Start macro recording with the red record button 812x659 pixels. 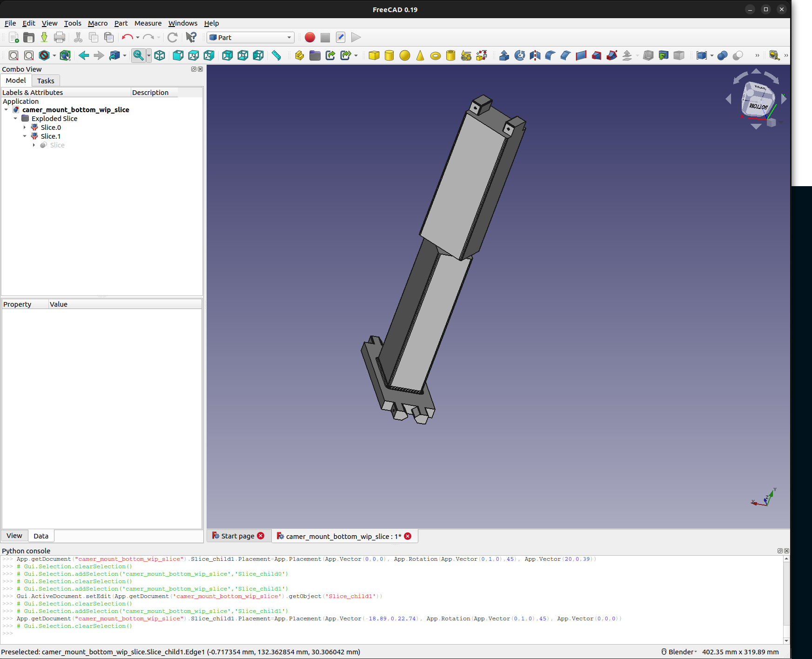[309, 37]
